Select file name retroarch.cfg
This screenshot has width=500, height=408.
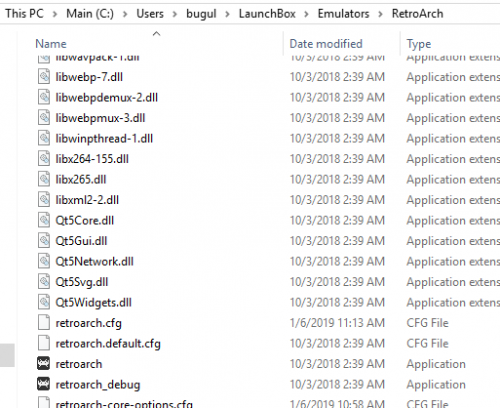pos(88,323)
